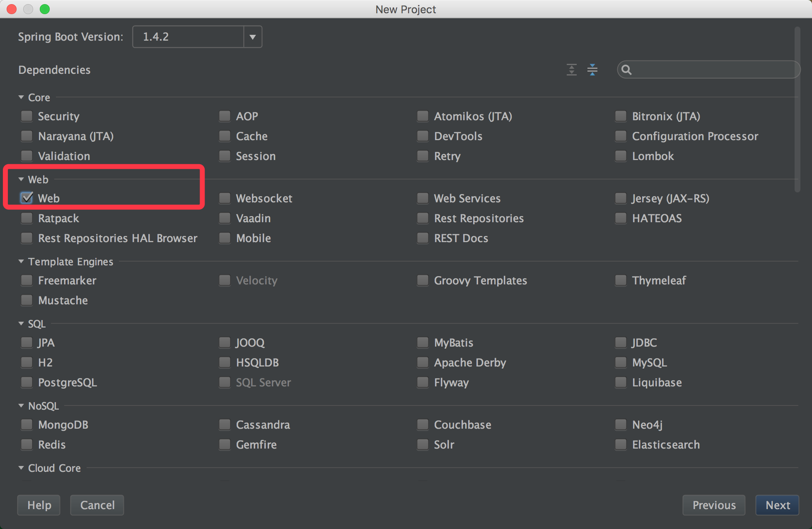This screenshot has height=529, width=812.
Task: Collapse the NoSQL section
Action: pos(21,405)
